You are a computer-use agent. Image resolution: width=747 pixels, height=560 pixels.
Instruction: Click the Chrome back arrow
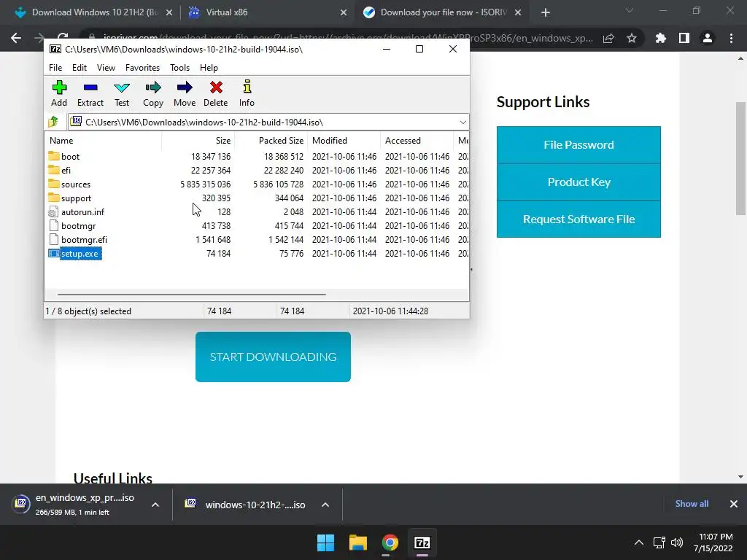tap(16, 38)
